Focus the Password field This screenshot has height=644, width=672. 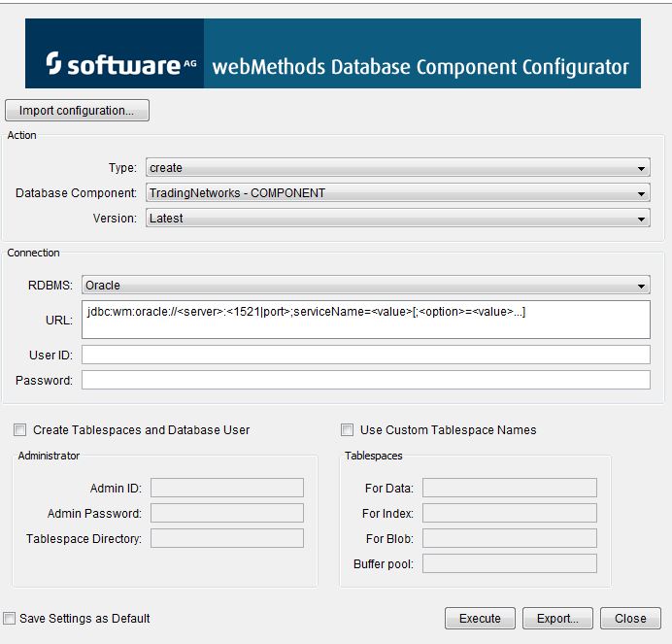(365, 381)
